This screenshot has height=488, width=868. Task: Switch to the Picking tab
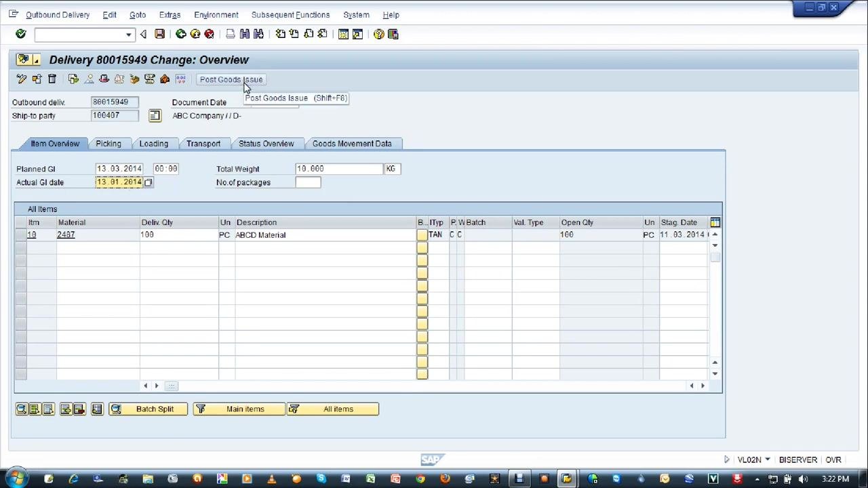108,144
